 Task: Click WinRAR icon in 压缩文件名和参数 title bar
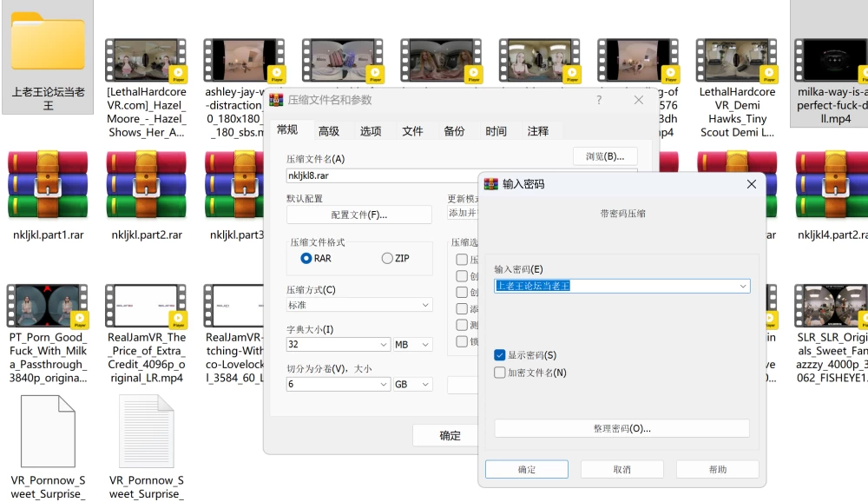[276, 100]
